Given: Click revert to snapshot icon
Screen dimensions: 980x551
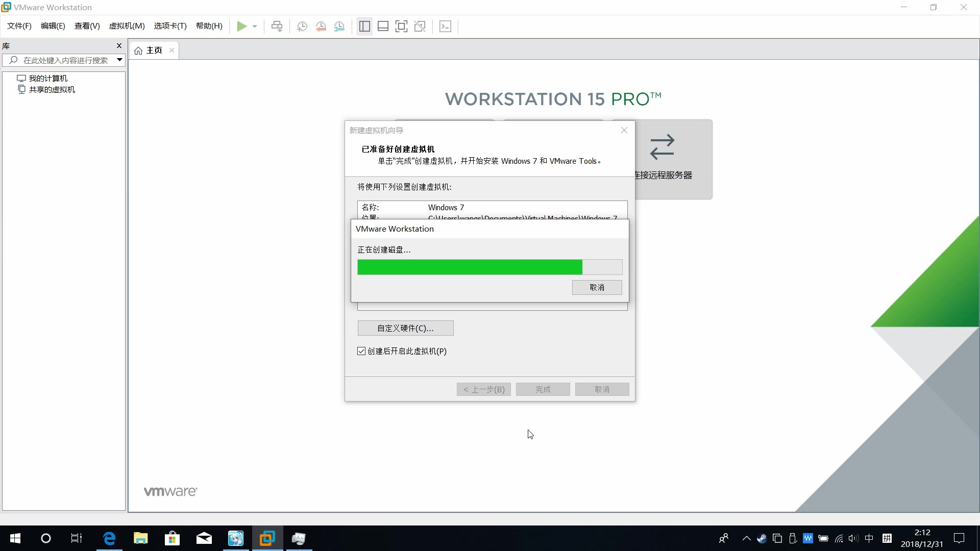Looking at the screenshot, I should pyautogui.click(x=321, y=26).
